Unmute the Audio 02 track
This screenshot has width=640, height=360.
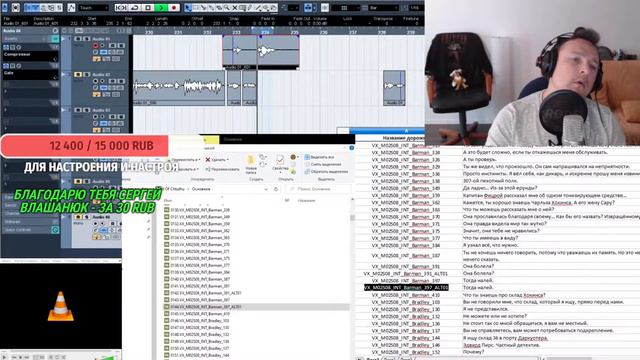point(78,74)
